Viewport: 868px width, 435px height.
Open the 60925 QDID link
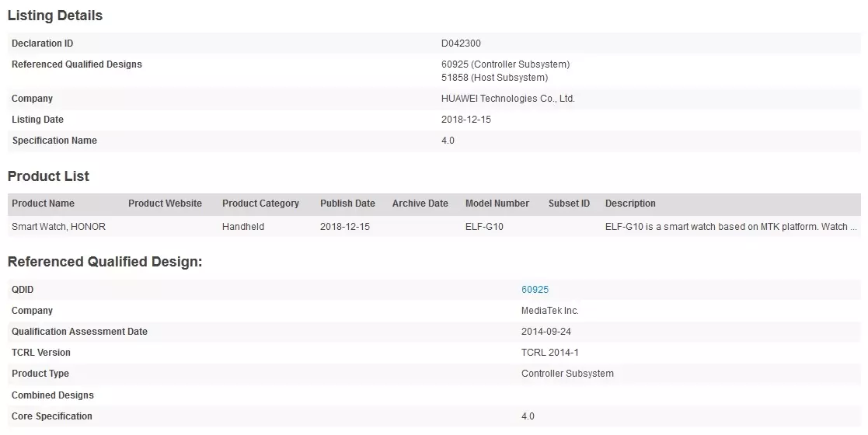click(x=535, y=290)
